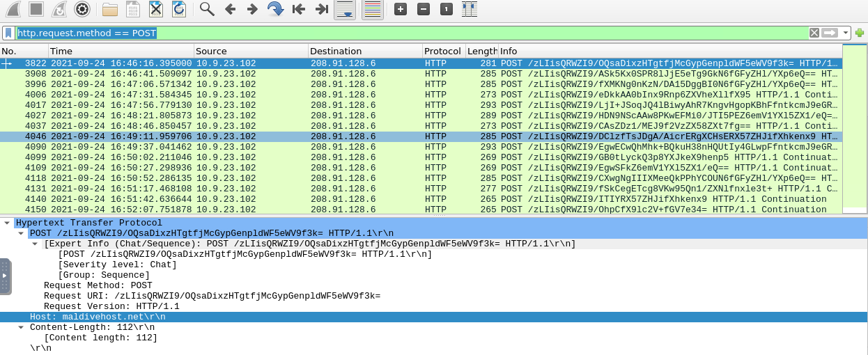The height and width of the screenshot is (355, 868).
Task: Click the Info column header
Action: 670,51
